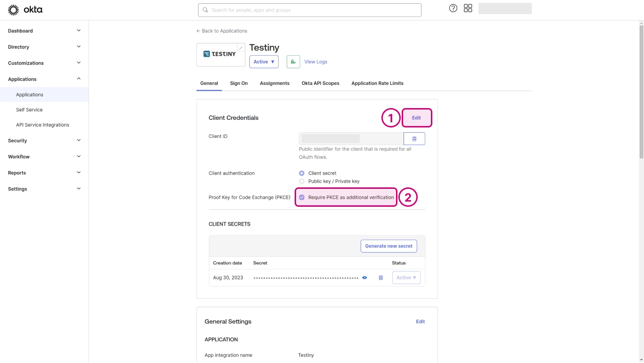Image resolution: width=644 pixels, height=363 pixels.
Task: Copy the Client ID to clipboard
Action: pyautogui.click(x=414, y=138)
